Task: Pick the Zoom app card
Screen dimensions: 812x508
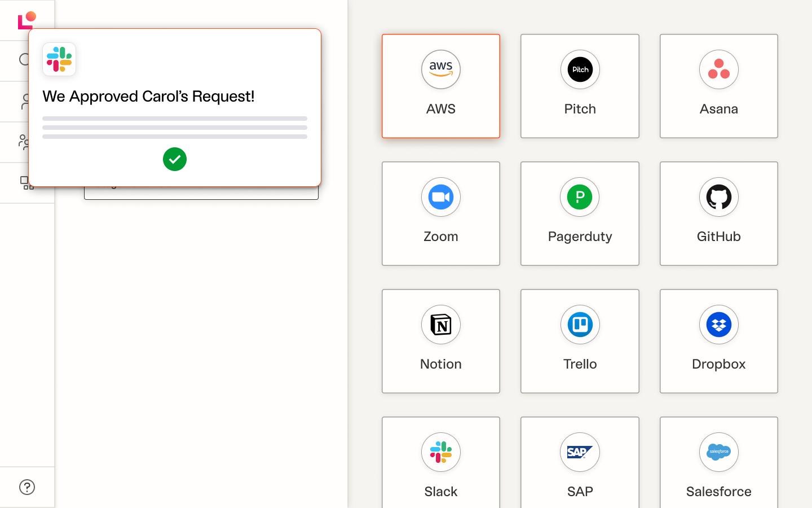Action: (441, 213)
